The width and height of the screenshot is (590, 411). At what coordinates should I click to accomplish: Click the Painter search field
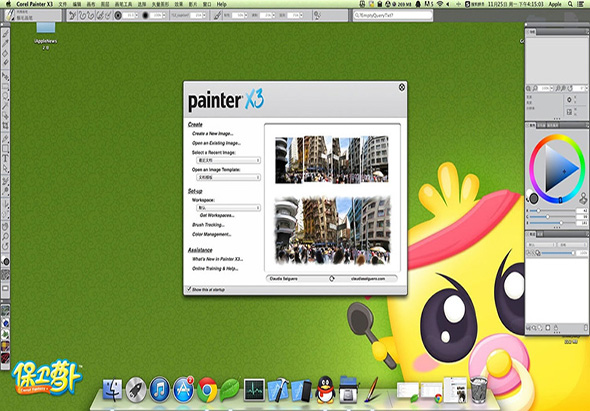392,15
